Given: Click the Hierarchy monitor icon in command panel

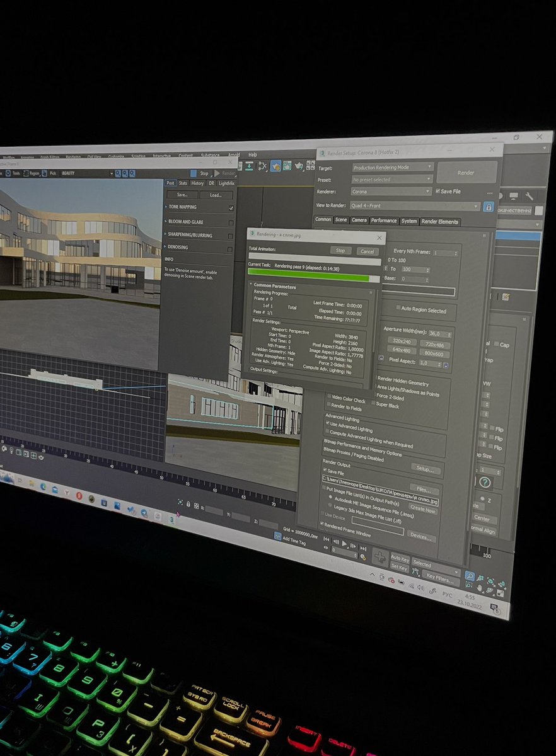Looking at the screenshot, I should click(x=514, y=197).
